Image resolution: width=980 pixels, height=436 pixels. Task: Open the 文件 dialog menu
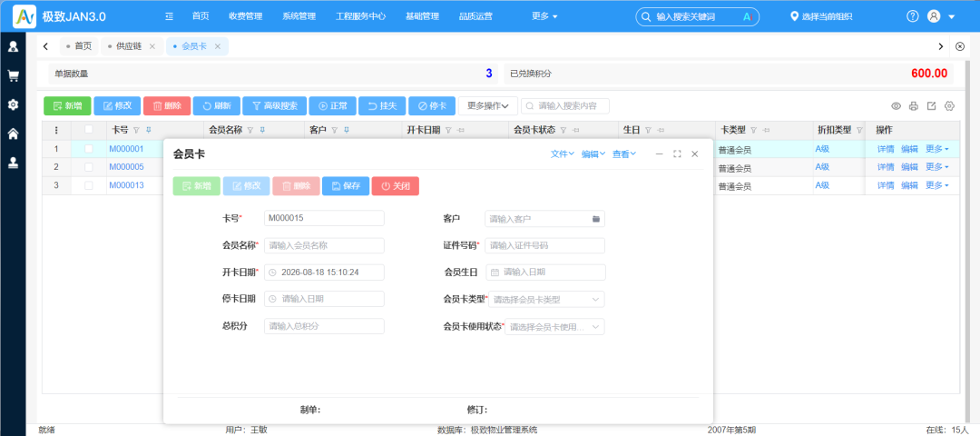(563, 154)
